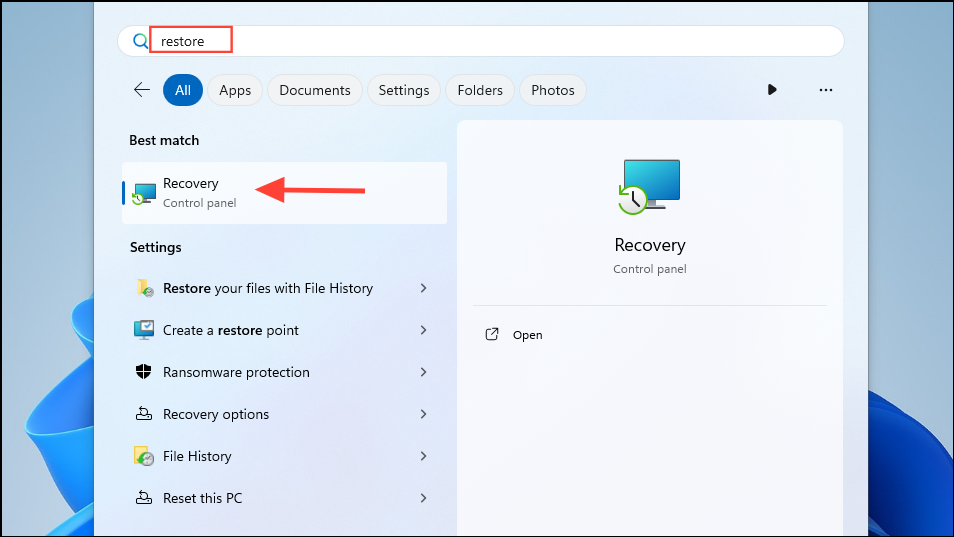Image resolution: width=954 pixels, height=537 pixels.
Task: Open the Recovery Control panel best match
Action: (x=284, y=193)
